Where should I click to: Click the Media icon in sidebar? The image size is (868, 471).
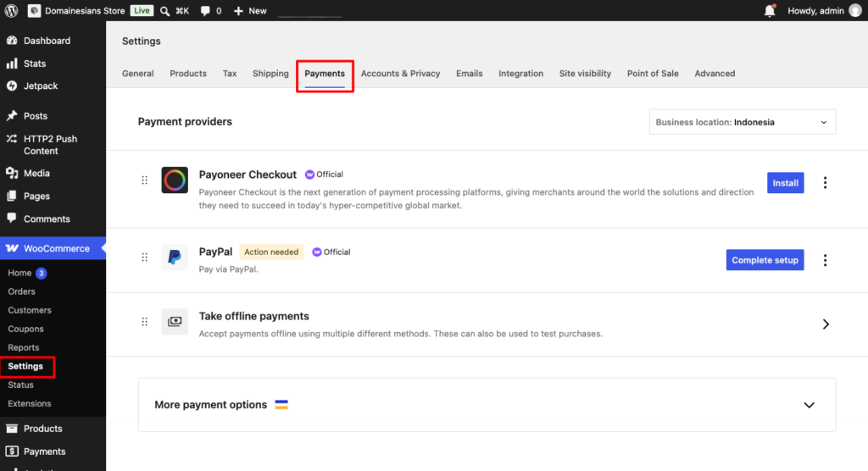coord(12,173)
